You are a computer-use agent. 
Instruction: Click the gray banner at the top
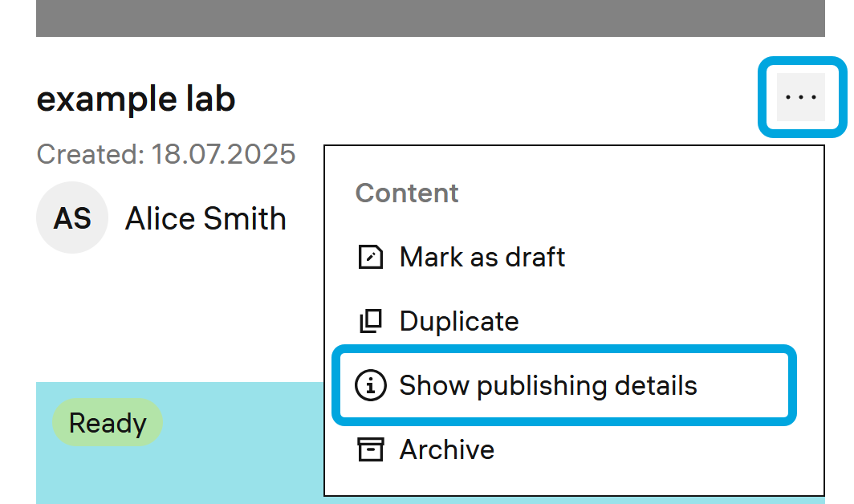click(430, 18)
